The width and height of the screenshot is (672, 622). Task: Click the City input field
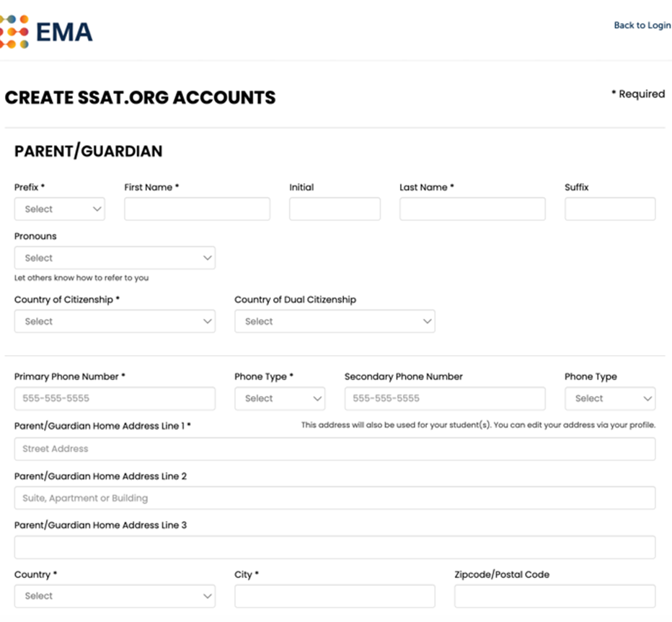[x=335, y=597]
